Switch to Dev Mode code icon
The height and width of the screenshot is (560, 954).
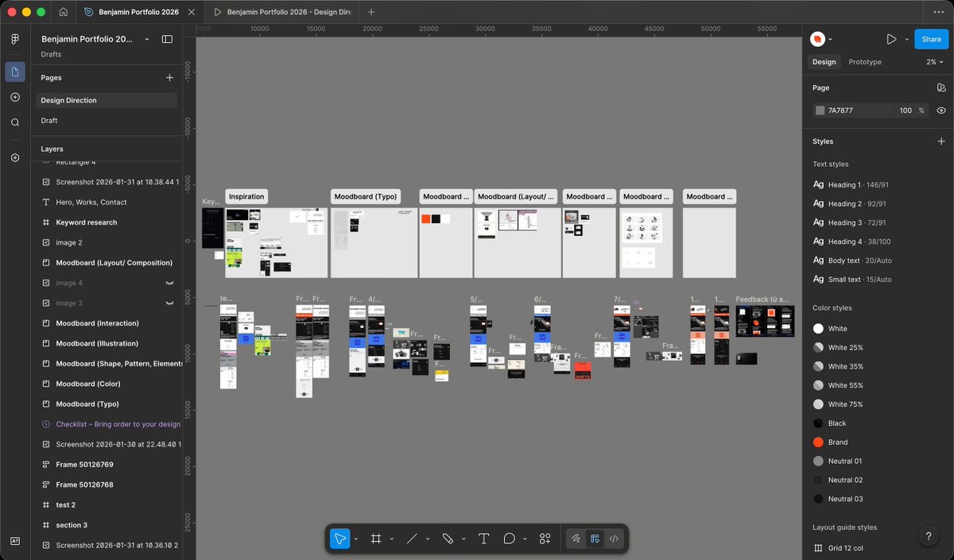614,539
